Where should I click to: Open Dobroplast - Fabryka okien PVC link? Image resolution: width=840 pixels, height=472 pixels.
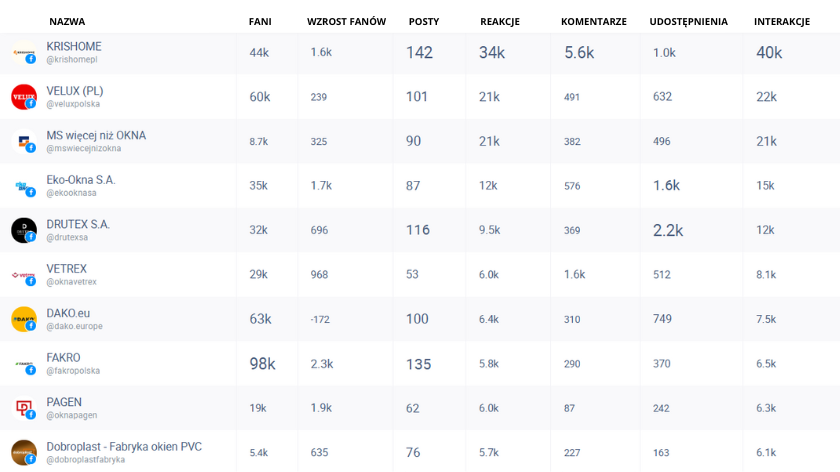[x=124, y=447]
